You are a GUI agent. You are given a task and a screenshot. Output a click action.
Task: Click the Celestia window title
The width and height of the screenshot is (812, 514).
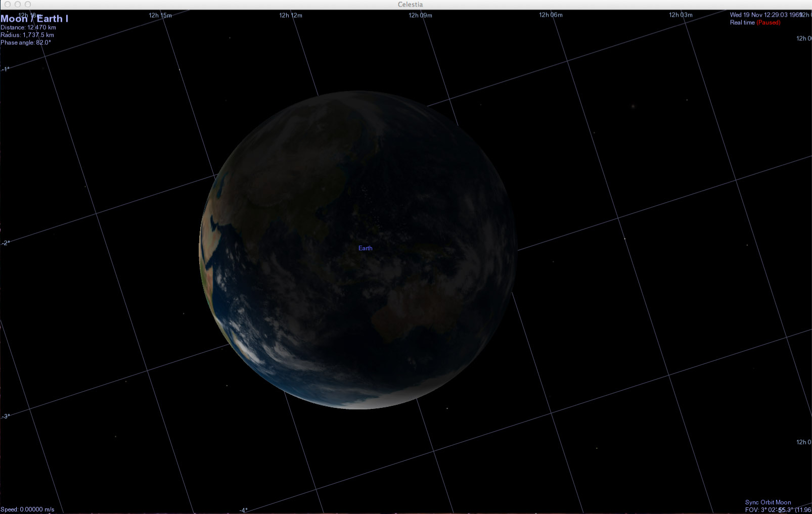click(x=410, y=5)
